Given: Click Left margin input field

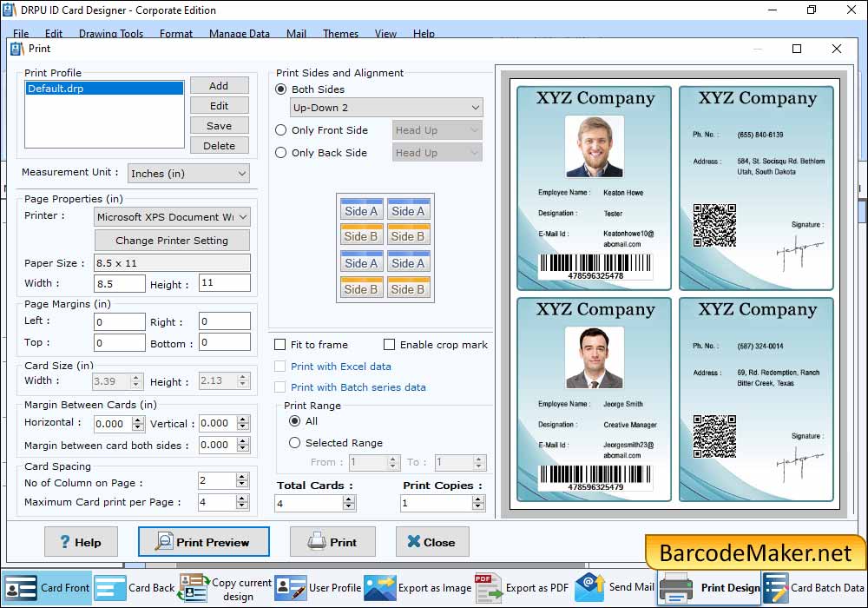Looking at the screenshot, I should [x=120, y=321].
